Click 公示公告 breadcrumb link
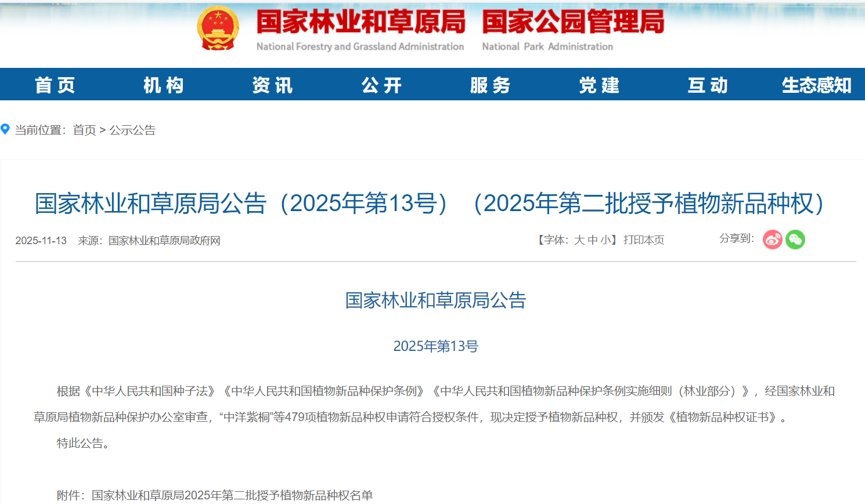 tap(132, 130)
